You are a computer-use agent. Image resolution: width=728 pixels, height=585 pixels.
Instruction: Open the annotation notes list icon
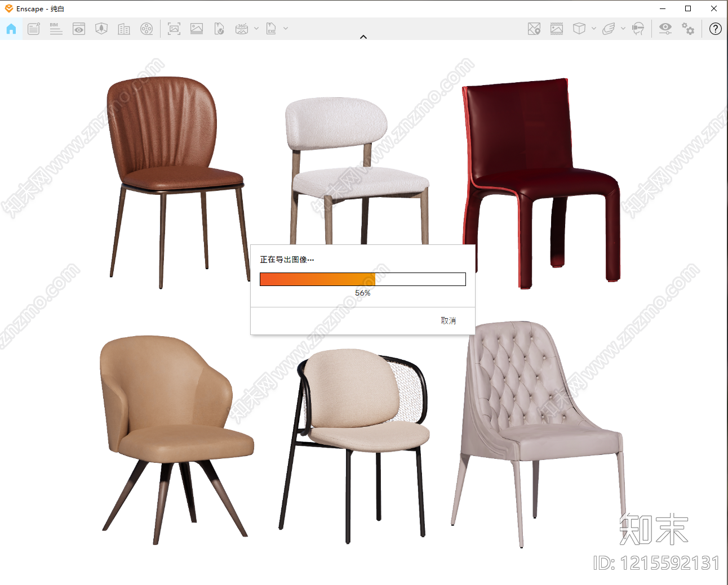tap(34, 29)
